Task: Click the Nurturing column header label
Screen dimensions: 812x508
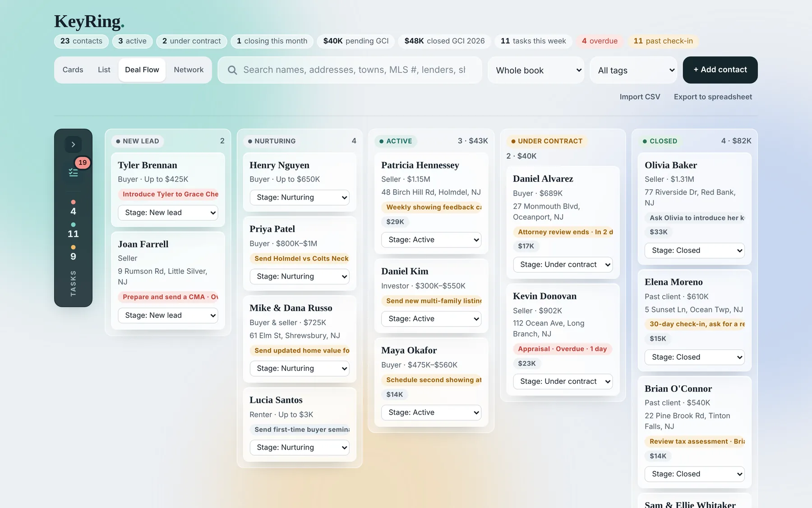Action: pyautogui.click(x=272, y=141)
